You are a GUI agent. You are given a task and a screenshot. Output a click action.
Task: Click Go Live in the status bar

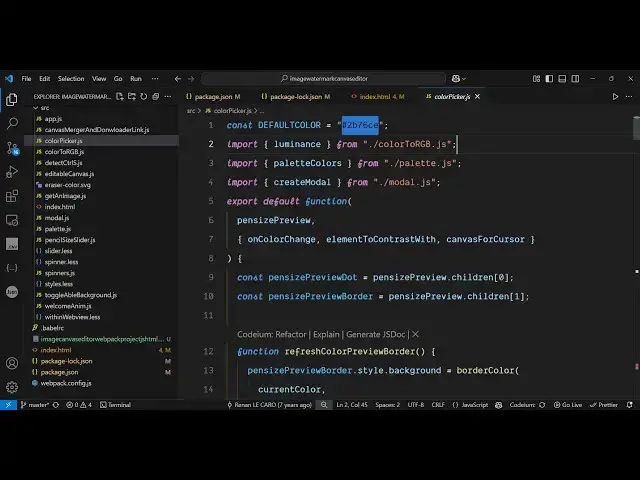coord(568,405)
